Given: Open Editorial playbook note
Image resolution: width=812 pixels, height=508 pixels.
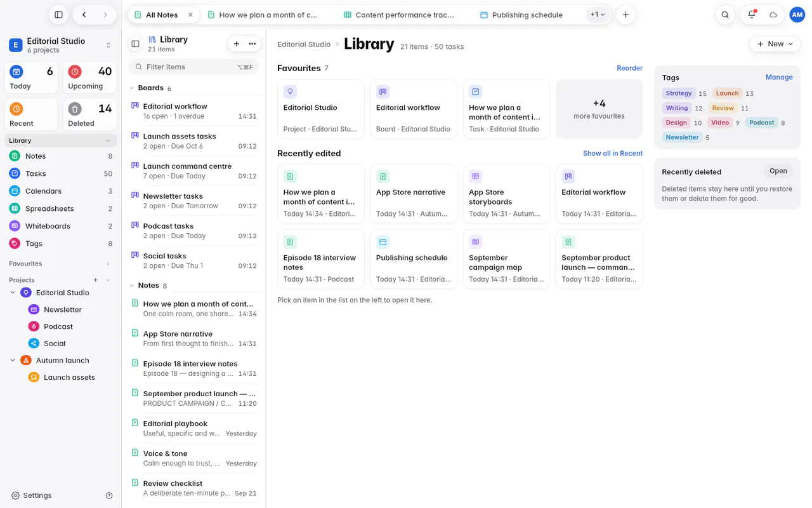Looking at the screenshot, I should [193, 428].
